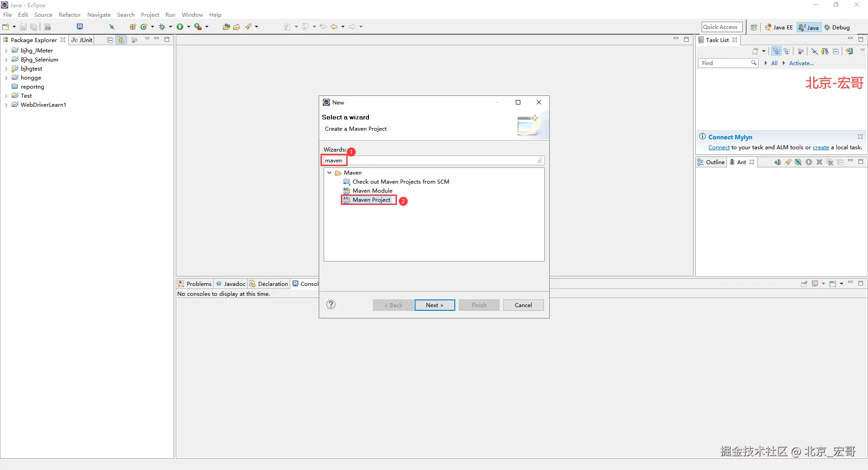Click the Save icon in the toolbar

[23, 27]
